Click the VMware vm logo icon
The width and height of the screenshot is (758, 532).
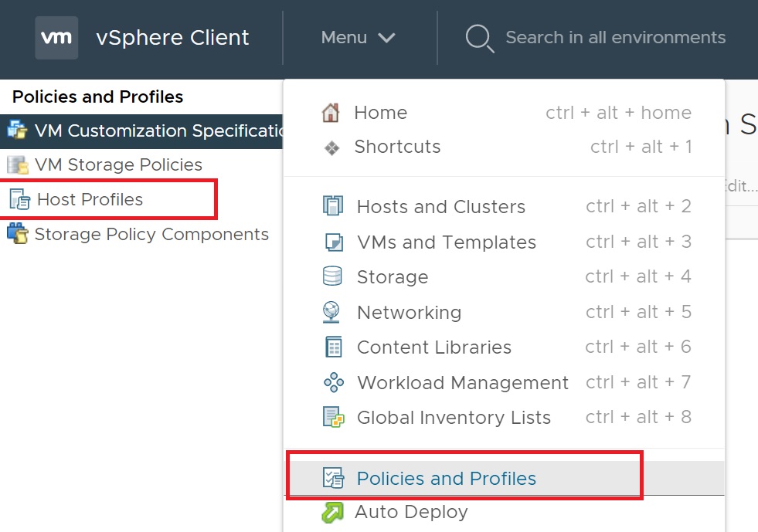[56, 37]
